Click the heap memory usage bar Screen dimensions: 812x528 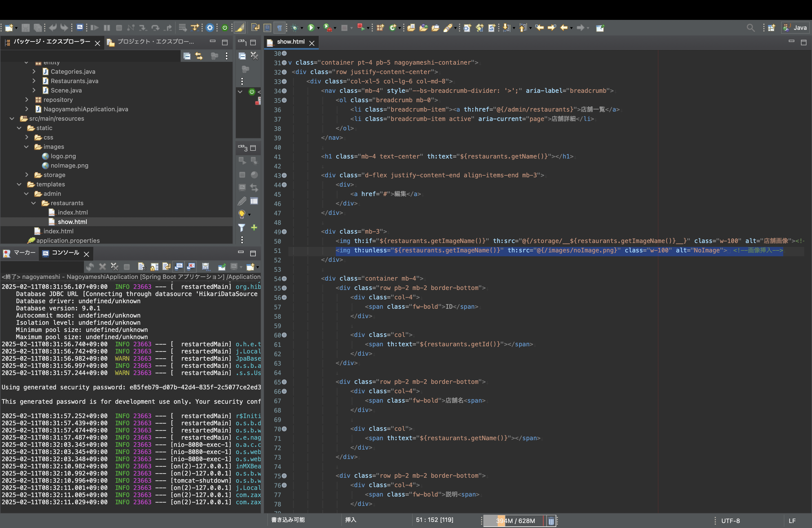click(515, 521)
